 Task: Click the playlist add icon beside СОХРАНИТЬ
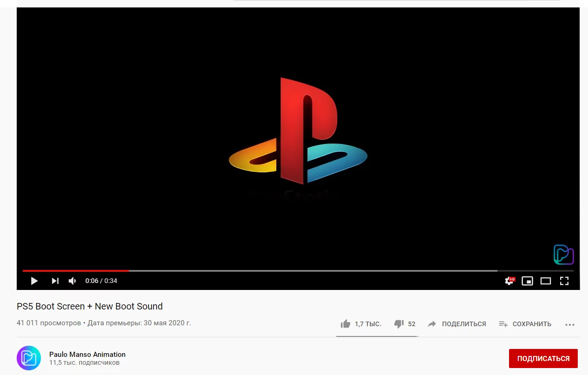503,324
